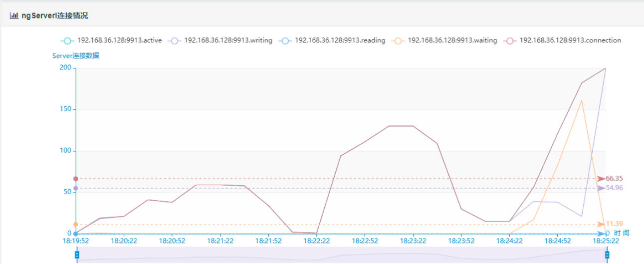Click the Server连接数据 axis title
644x264 pixels.
coord(76,56)
